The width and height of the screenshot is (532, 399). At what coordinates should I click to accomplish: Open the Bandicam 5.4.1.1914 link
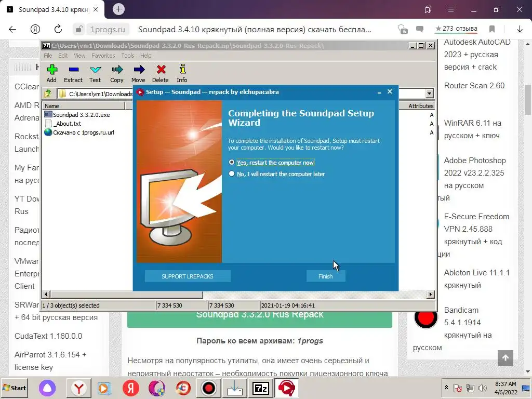pos(468,323)
